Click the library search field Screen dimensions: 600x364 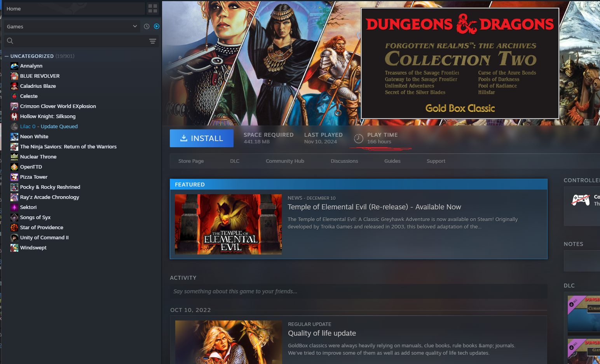82,41
